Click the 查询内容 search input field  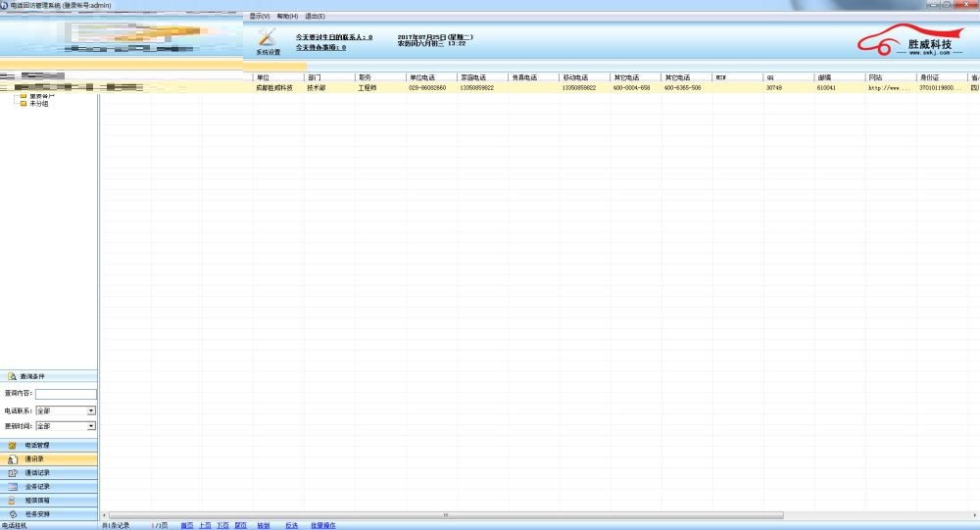[x=66, y=394]
